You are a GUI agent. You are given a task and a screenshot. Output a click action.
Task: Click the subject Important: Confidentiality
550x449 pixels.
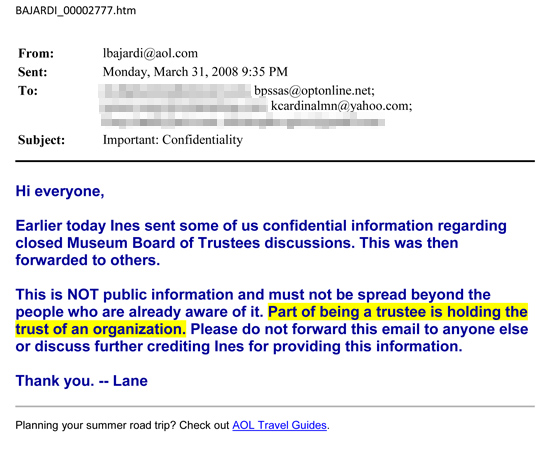tap(173, 140)
